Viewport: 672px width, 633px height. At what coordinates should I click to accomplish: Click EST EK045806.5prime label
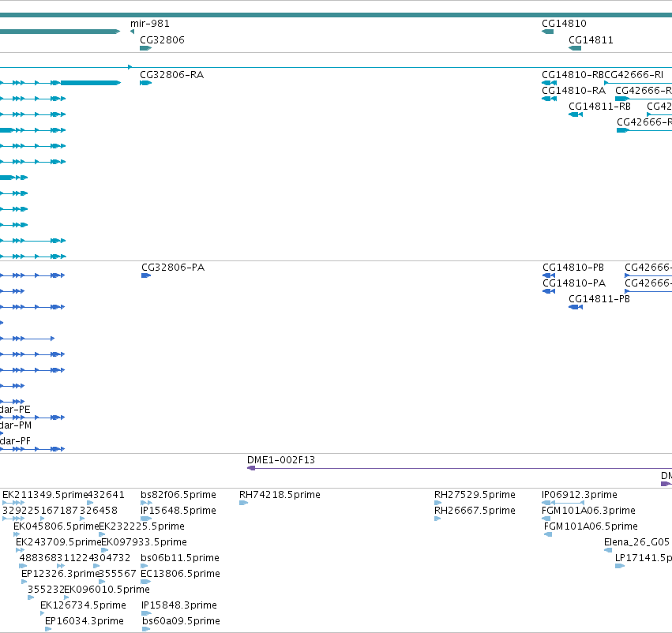[56, 526]
